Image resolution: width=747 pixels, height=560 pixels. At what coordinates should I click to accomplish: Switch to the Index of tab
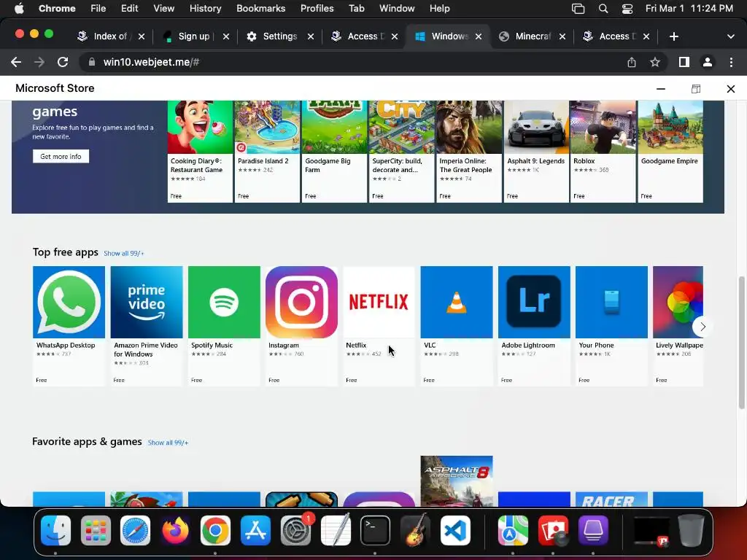coord(111,36)
